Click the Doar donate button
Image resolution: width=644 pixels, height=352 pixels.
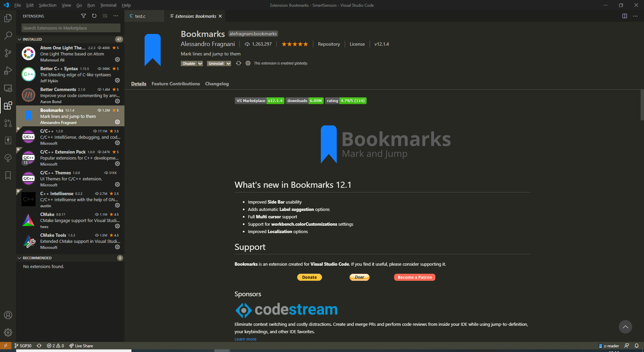click(360, 277)
